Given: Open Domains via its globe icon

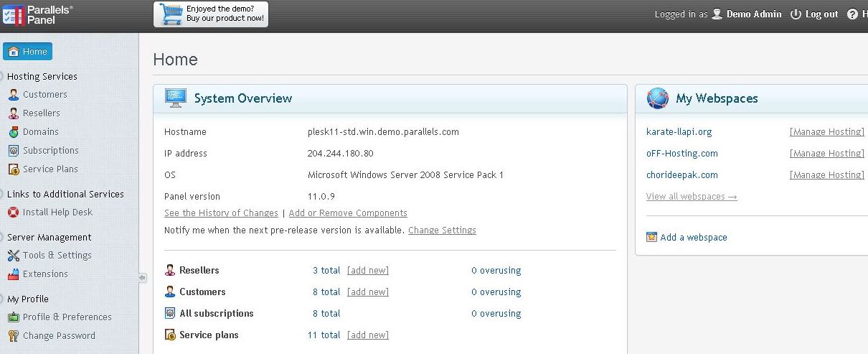Looking at the screenshot, I should point(13,132).
